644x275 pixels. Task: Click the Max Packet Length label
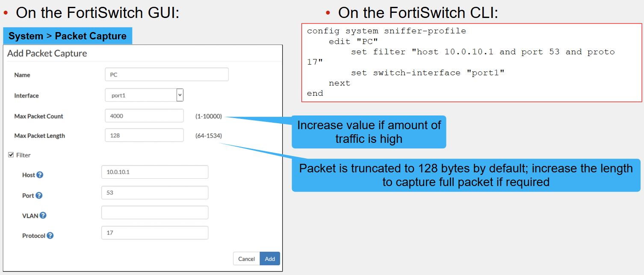(x=39, y=136)
